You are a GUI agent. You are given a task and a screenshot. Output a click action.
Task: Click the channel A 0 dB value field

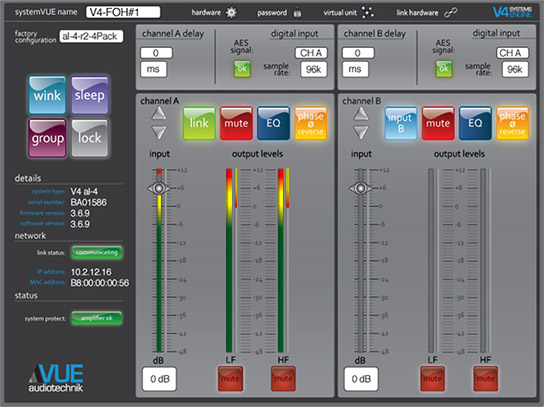coord(160,379)
